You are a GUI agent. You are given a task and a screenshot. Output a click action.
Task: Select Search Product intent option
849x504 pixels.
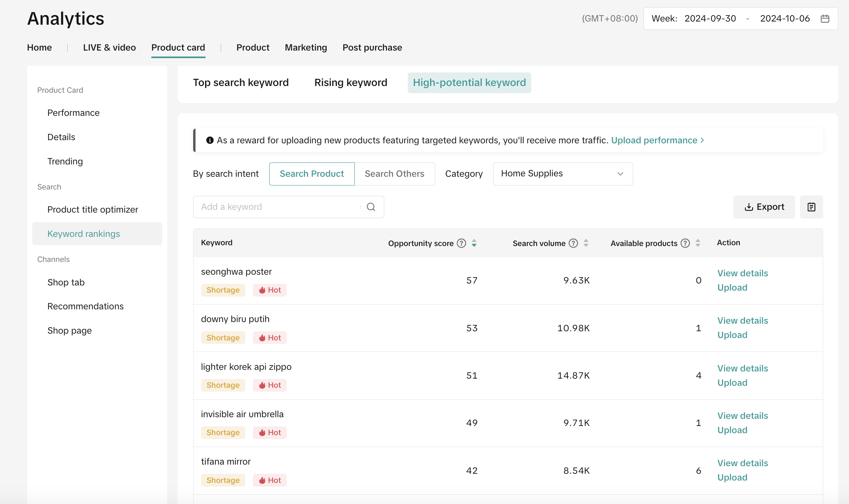(311, 174)
